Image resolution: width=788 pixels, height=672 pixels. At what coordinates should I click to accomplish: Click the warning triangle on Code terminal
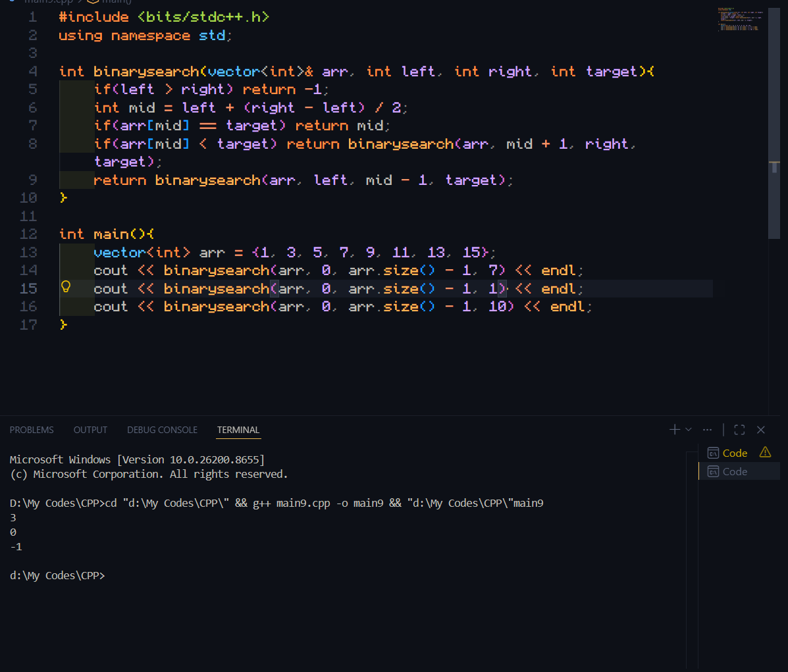(x=765, y=452)
